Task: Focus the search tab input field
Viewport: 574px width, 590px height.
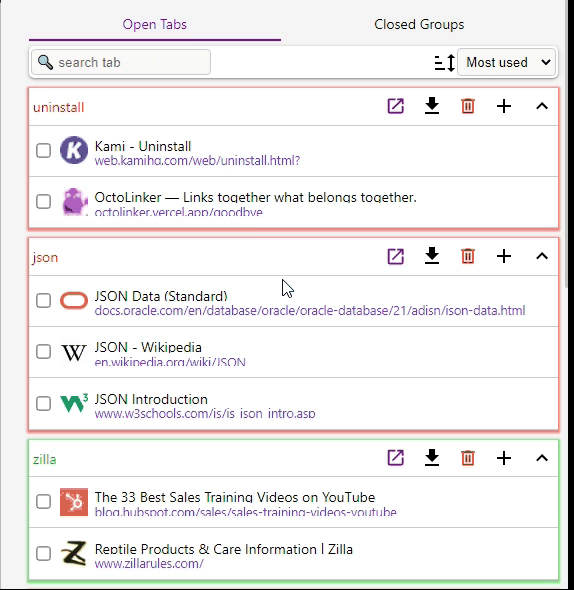Action: click(121, 62)
